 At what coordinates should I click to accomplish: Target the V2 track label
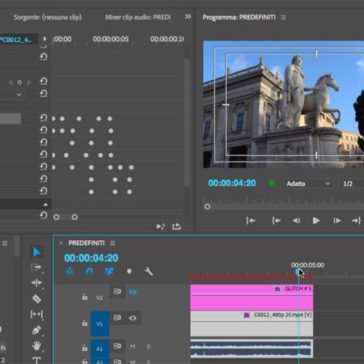[x=100, y=298]
